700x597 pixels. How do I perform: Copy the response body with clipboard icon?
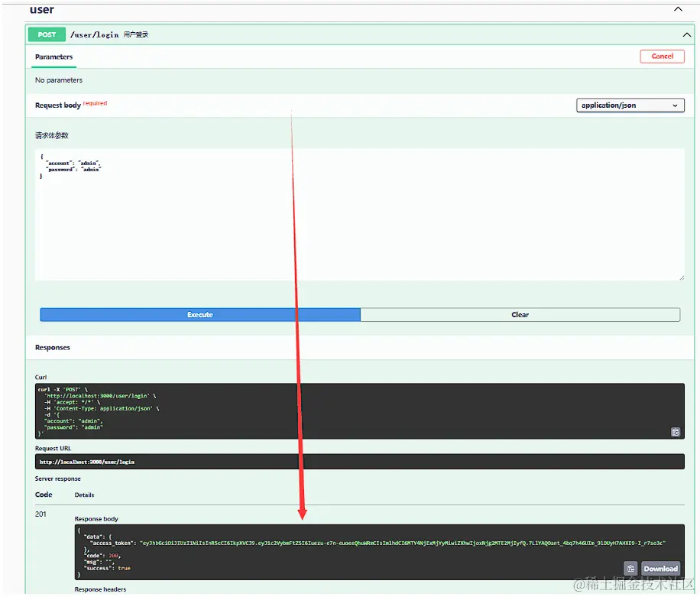[630, 569]
